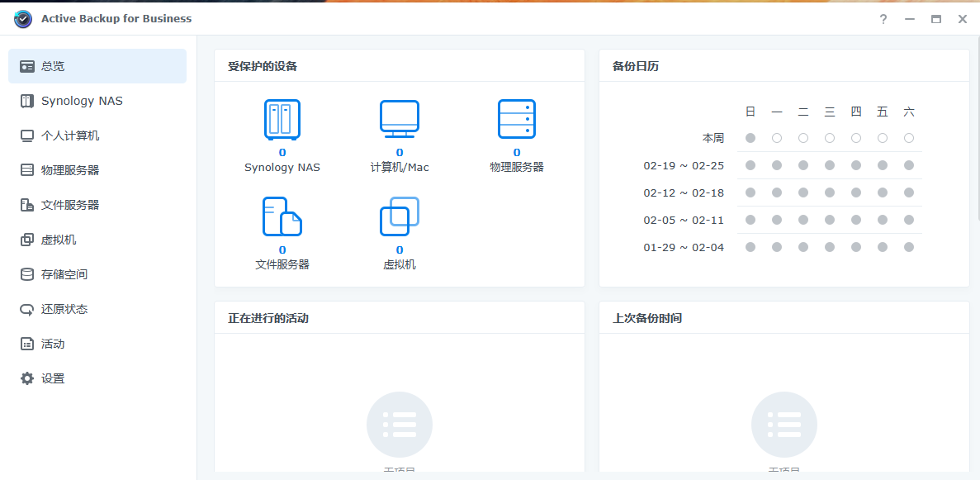Image resolution: width=980 pixels, height=480 pixels.
Task: Click the 01-29 ~ 02-04 Sunday dot
Action: (x=750, y=247)
